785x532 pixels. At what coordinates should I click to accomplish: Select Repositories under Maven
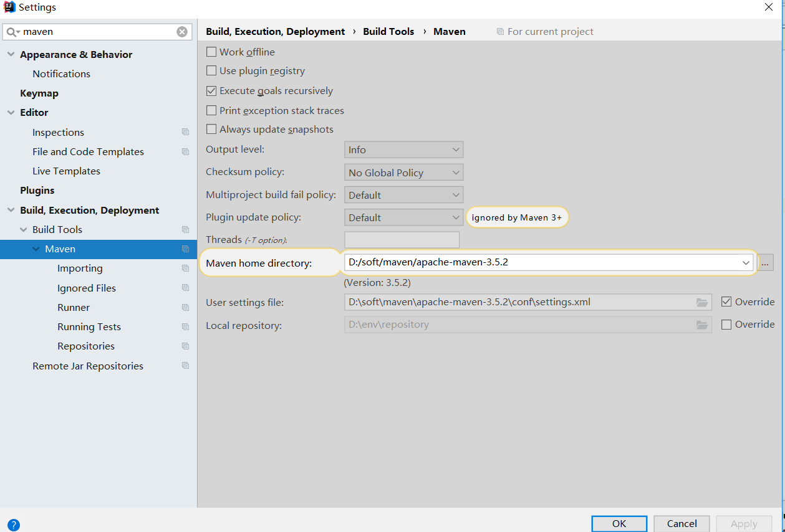click(86, 346)
